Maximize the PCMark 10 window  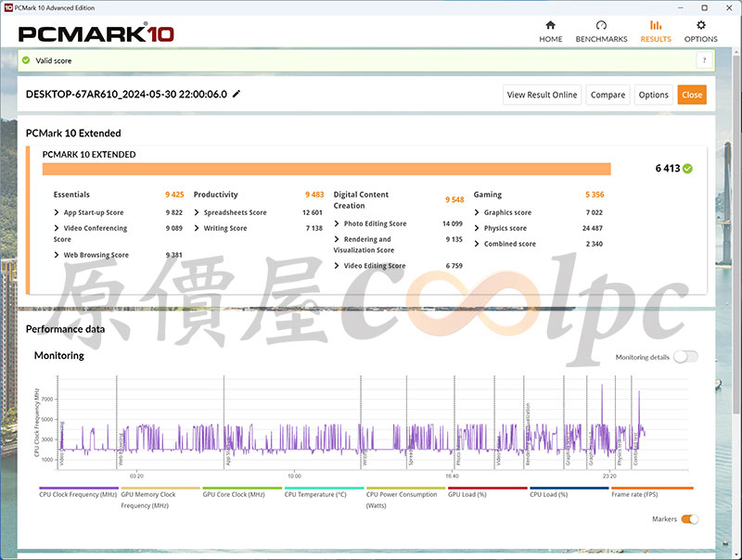coord(705,7)
